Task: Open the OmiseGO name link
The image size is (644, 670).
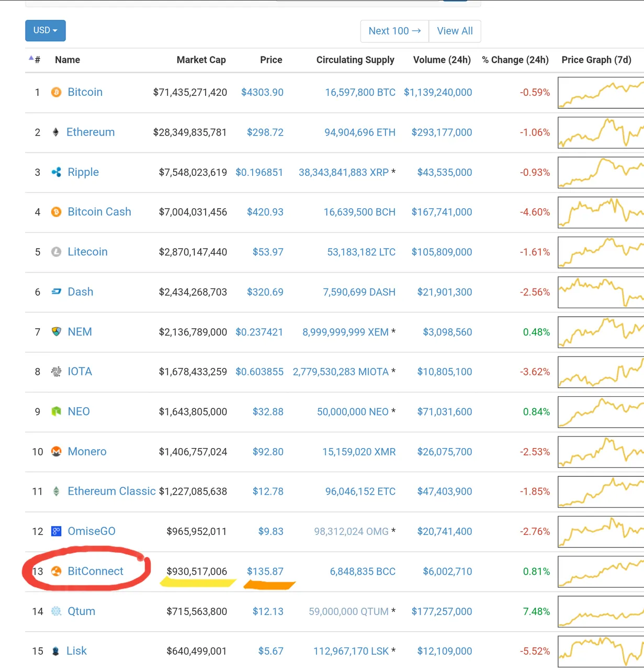Action: (x=92, y=531)
